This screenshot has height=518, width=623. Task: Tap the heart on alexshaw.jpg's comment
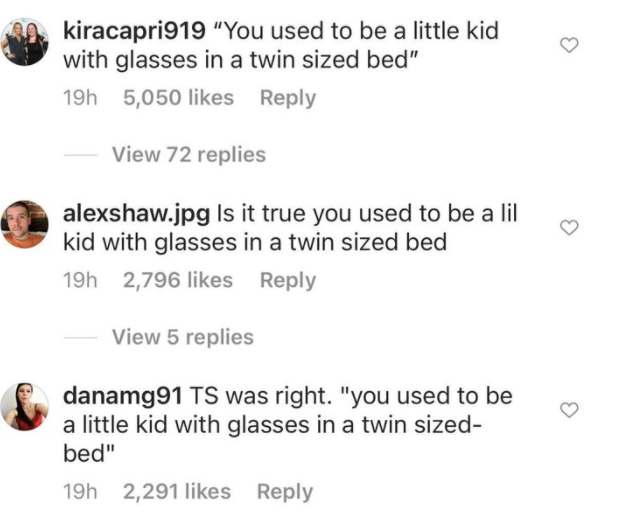point(569,228)
